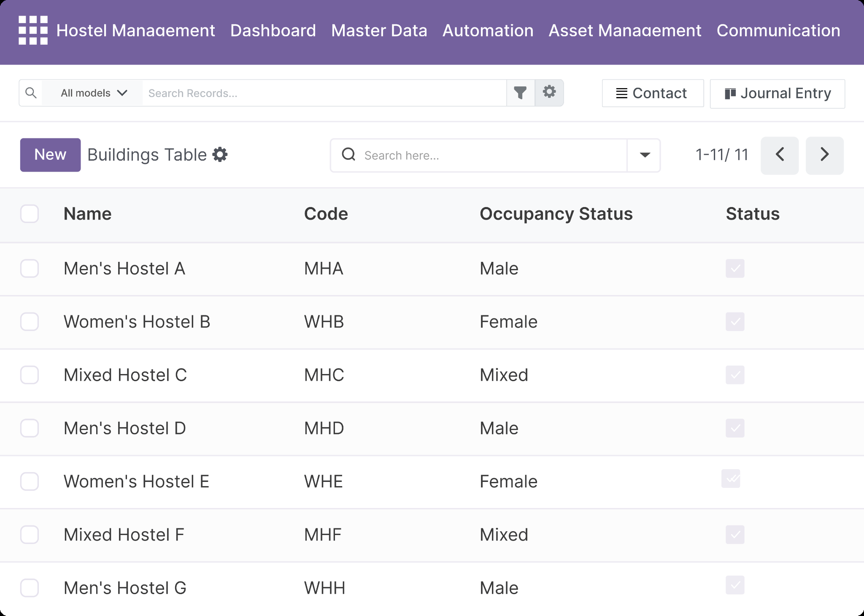Open the Asset Management menu

click(x=625, y=31)
